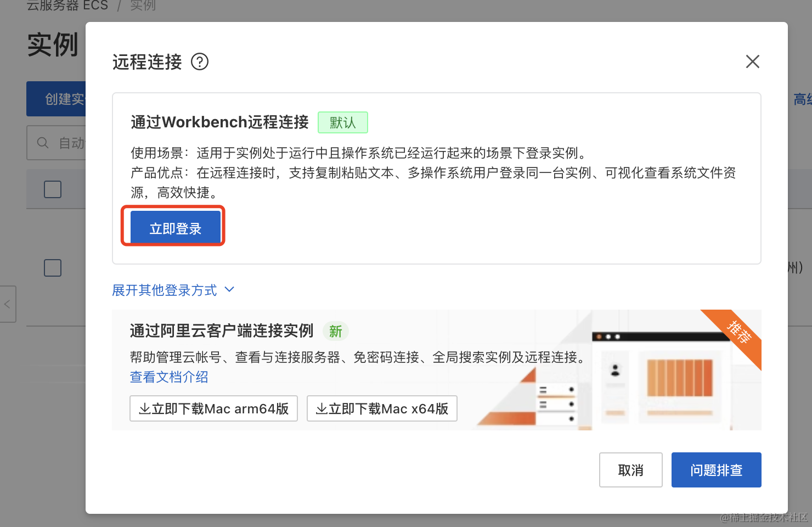The height and width of the screenshot is (527, 812).
Task: Click the 新 badge beside client title
Action: tap(336, 332)
